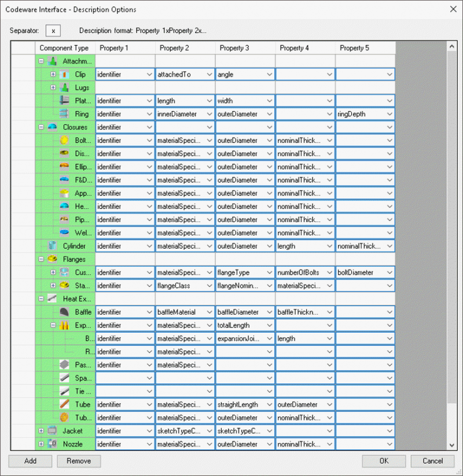463x476 pixels.
Task: Click the Flanges group icon
Action: click(53, 259)
